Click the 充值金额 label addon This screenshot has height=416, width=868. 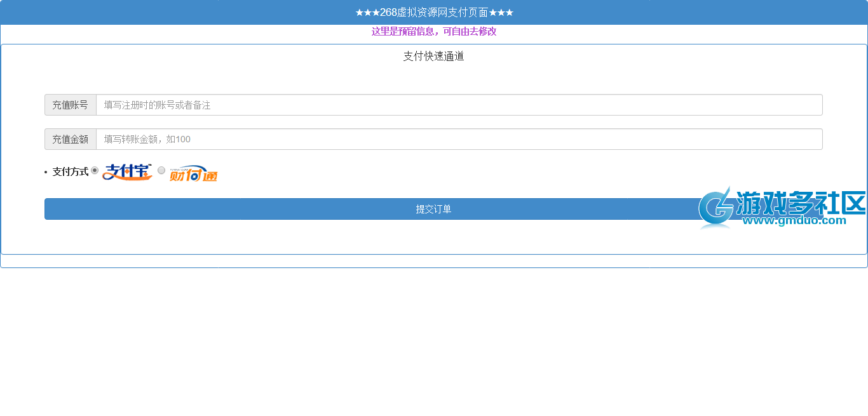71,139
